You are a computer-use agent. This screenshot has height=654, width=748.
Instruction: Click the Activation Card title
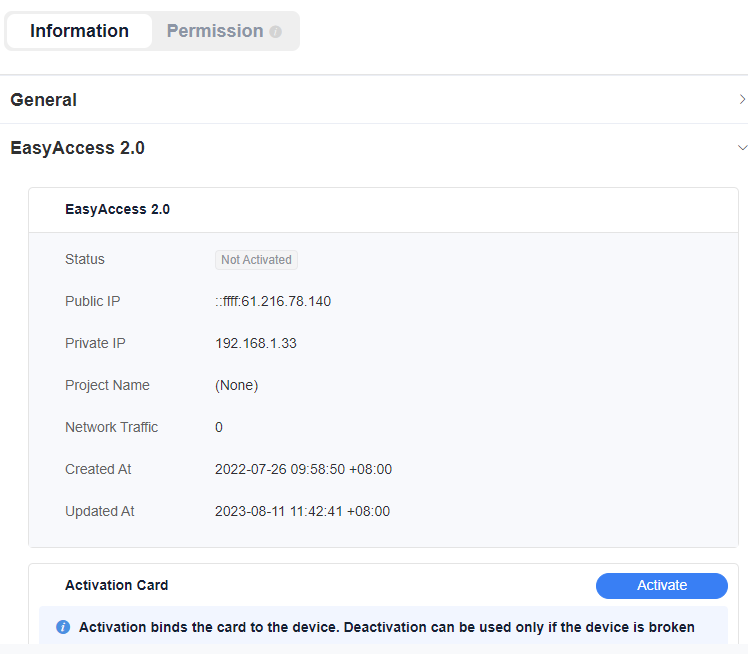[x=116, y=585]
